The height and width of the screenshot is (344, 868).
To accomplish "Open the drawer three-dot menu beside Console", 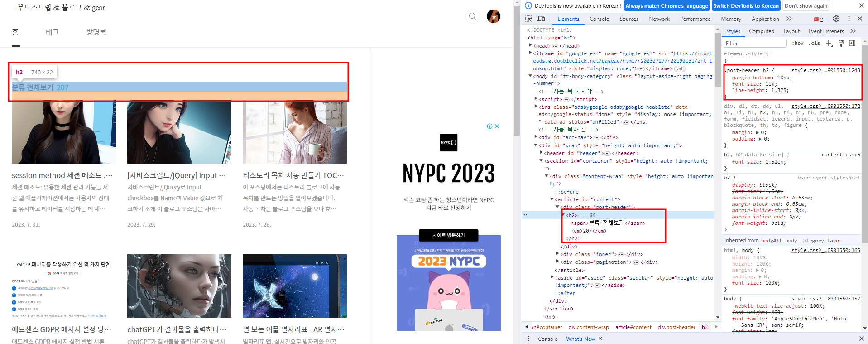I will [528, 339].
